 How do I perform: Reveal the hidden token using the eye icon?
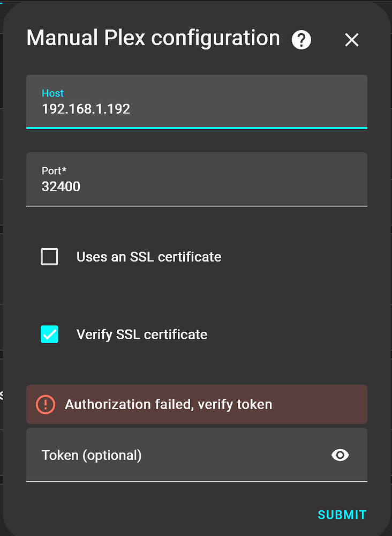340,455
